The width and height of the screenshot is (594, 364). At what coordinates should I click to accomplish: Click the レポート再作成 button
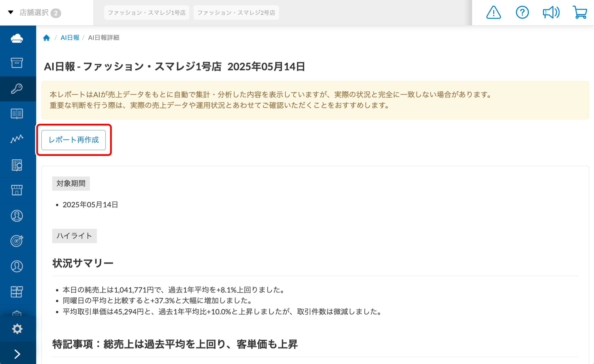click(x=73, y=140)
